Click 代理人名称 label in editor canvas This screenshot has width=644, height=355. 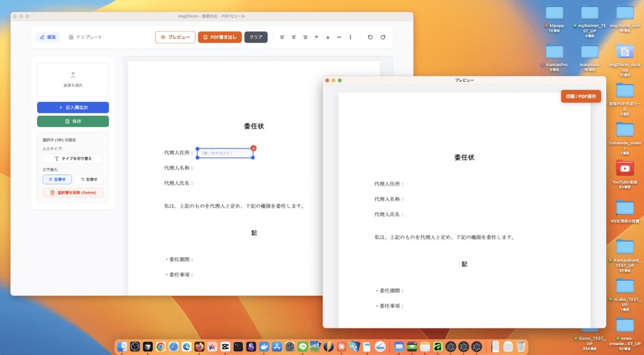click(x=179, y=167)
